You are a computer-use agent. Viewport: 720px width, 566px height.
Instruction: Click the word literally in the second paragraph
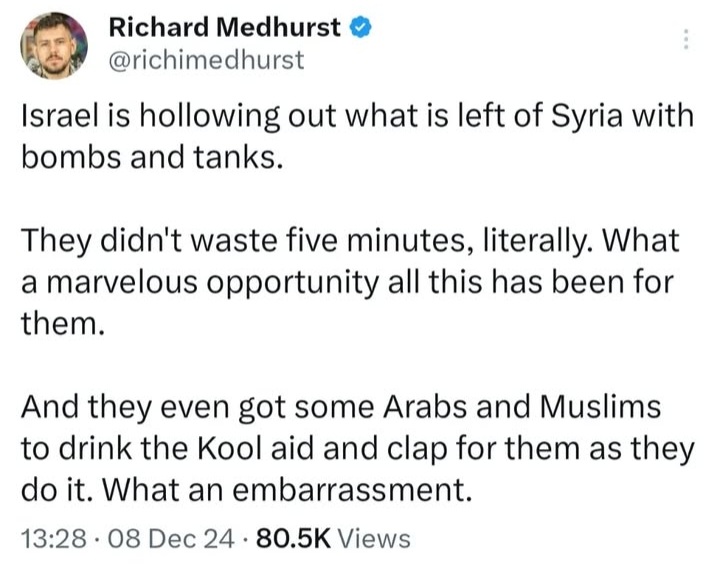point(537,241)
